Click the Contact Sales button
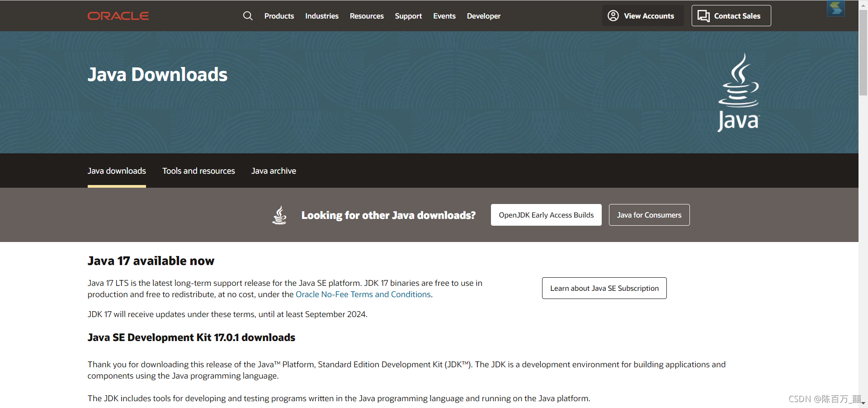 click(x=731, y=16)
